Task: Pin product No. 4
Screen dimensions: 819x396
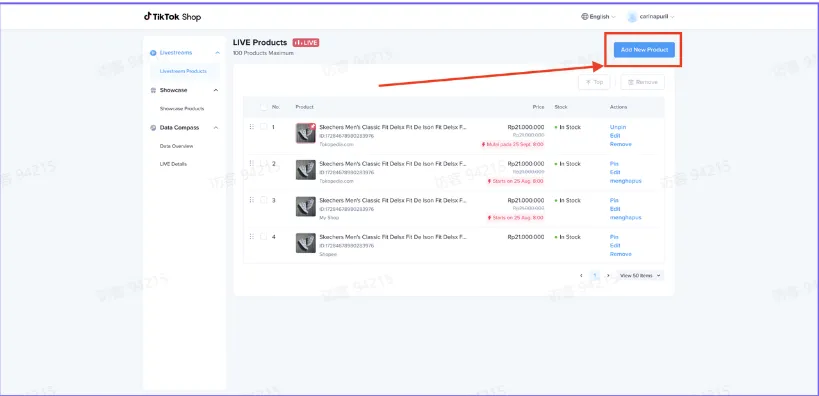Action: coord(614,237)
